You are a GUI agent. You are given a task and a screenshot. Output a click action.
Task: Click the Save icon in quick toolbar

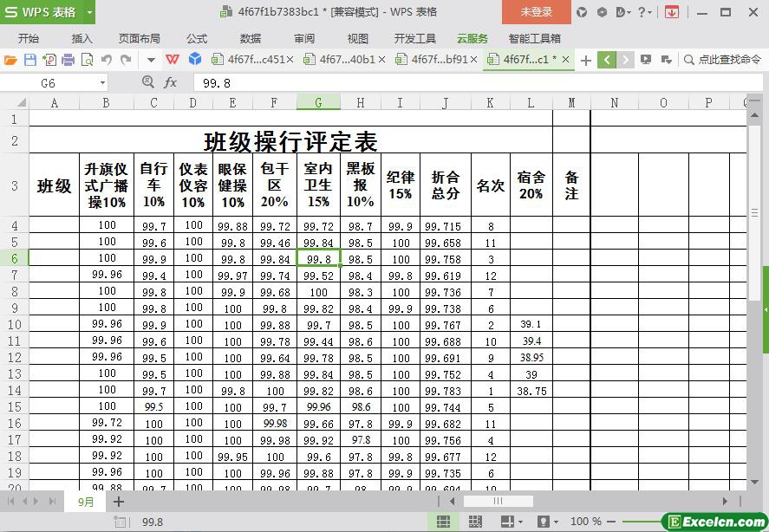tap(29, 60)
